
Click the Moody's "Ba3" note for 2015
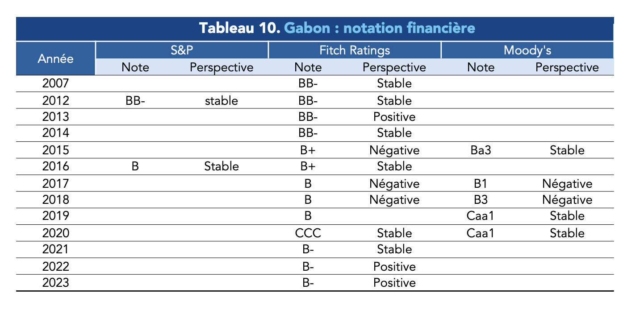481,150
